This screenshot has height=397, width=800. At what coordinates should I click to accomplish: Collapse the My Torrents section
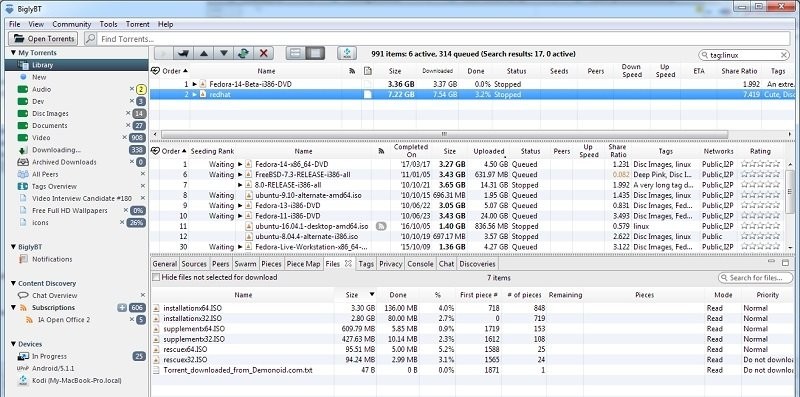tap(13, 53)
